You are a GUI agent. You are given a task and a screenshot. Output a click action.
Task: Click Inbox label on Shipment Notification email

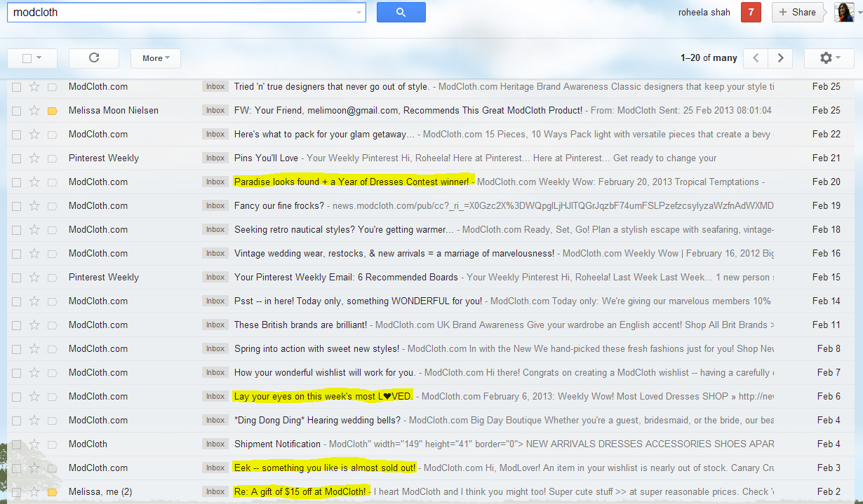tap(215, 444)
